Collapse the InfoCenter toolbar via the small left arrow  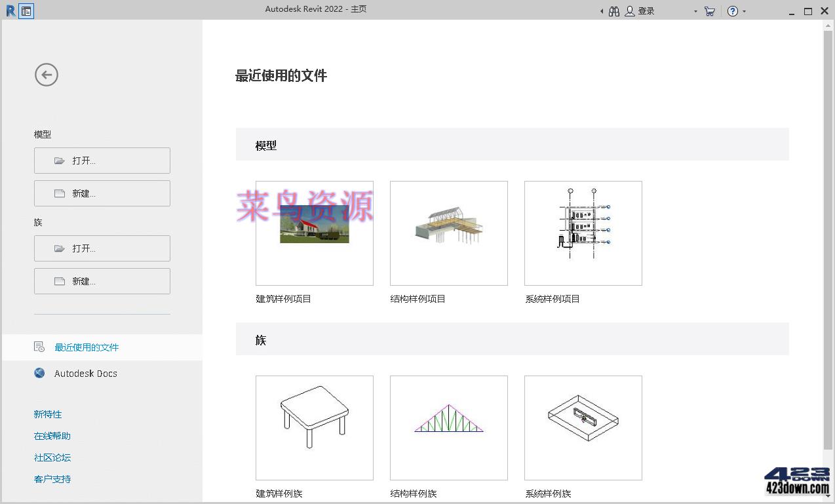(602, 10)
